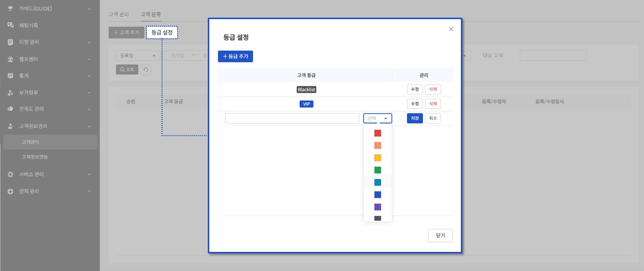The image size is (644, 271).
Task: Switch to the 고객 관리 tab
Action: 119,15
